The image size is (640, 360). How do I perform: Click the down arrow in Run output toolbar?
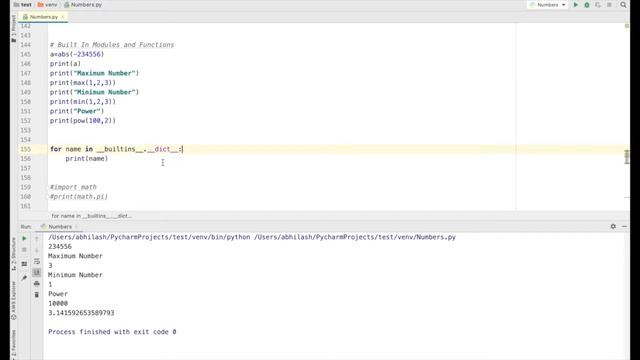pyautogui.click(x=37, y=250)
